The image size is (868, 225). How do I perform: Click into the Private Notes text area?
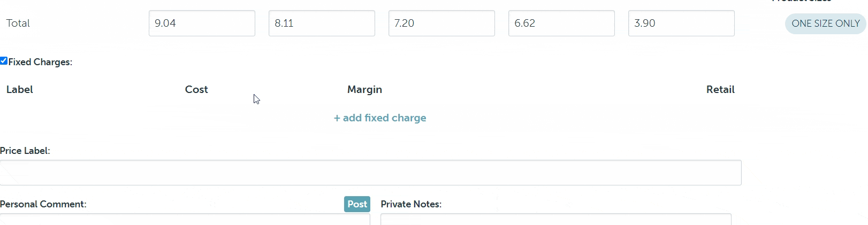(x=555, y=219)
